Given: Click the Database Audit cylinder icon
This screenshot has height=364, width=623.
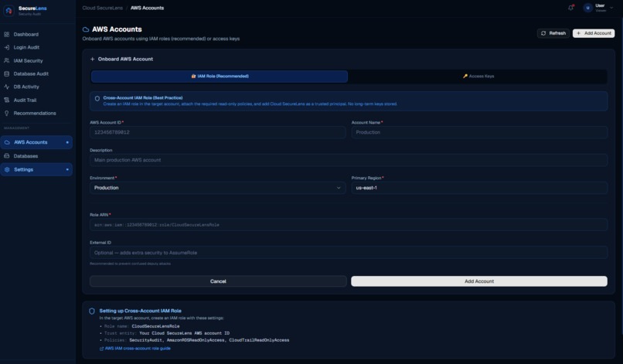Looking at the screenshot, I should tap(7, 73).
